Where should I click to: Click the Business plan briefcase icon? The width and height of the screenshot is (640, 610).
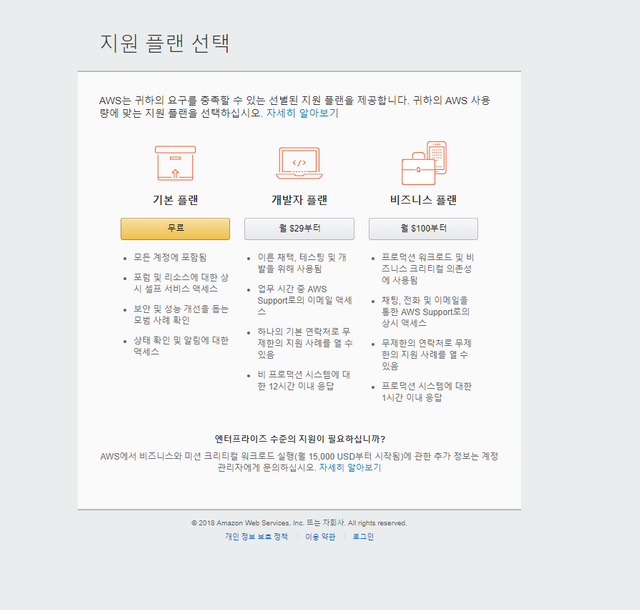point(424,163)
